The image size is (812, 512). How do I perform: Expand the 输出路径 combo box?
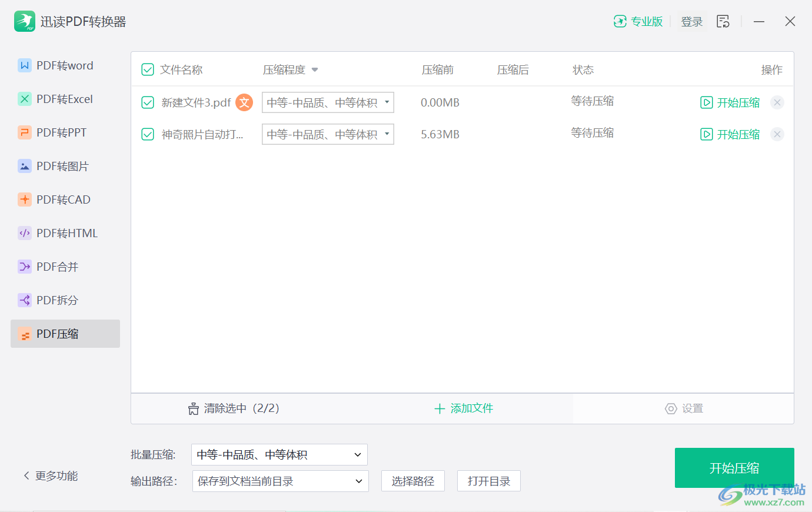[281, 481]
